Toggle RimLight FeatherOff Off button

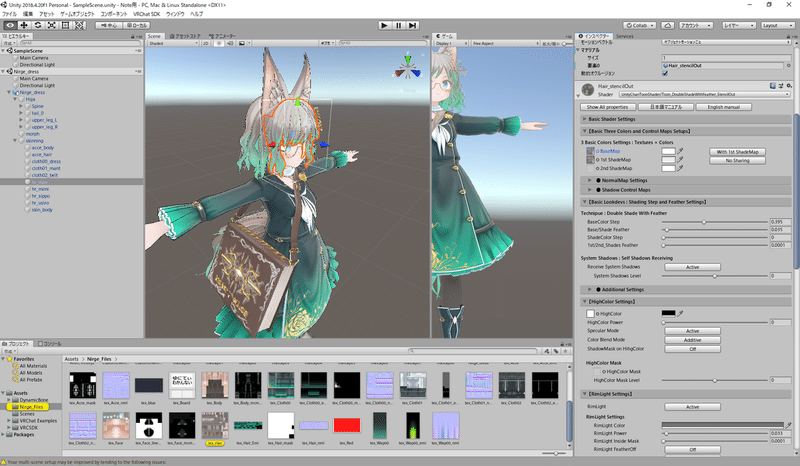point(692,450)
